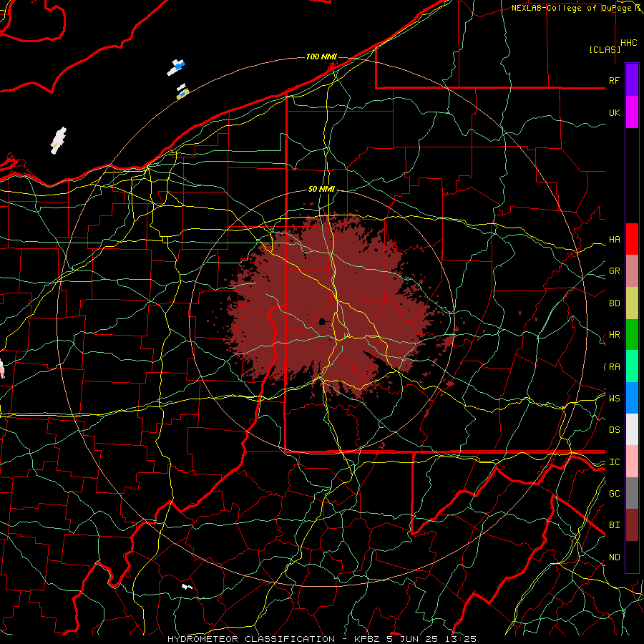Viewport: 644px width, 644px height.
Task: Click the [CLAS] units label
Action: pyautogui.click(x=605, y=49)
